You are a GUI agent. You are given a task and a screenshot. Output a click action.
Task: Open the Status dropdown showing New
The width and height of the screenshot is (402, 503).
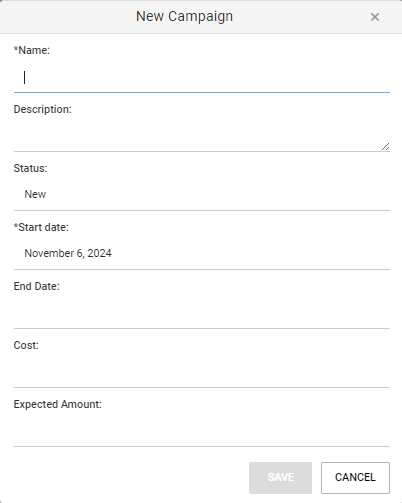pos(202,195)
